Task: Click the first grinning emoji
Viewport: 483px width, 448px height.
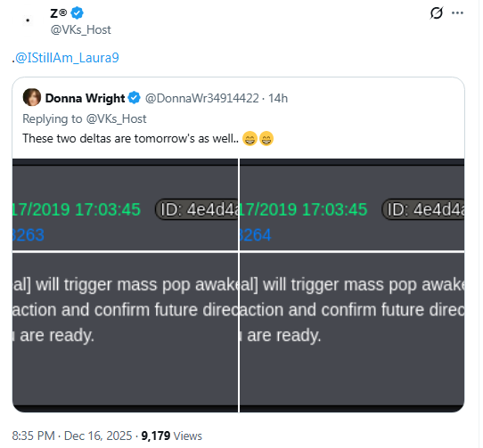Action: click(x=250, y=138)
